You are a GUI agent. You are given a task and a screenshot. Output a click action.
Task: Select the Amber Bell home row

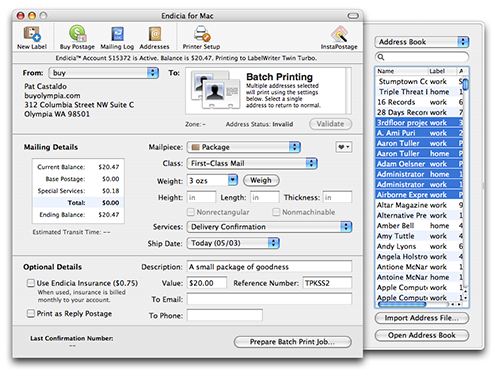click(419, 226)
